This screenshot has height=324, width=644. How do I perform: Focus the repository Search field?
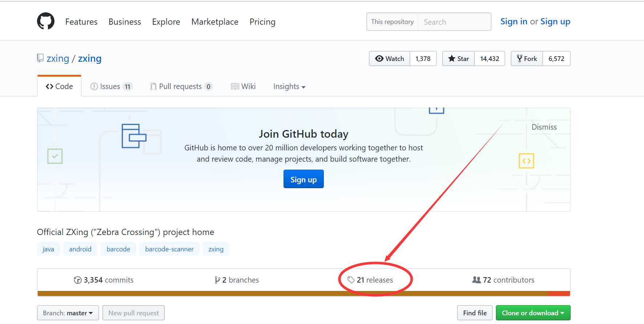[454, 22]
